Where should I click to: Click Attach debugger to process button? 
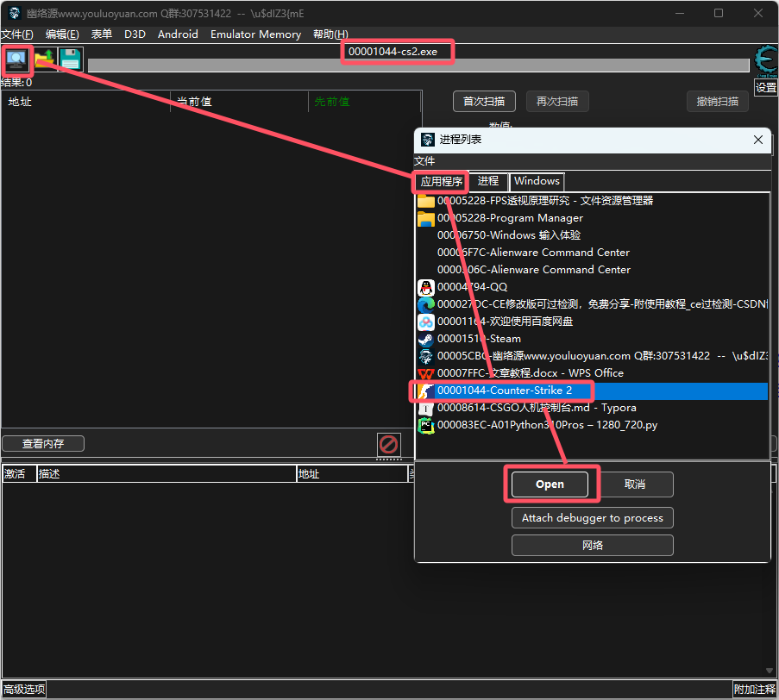pyautogui.click(x=592, y=518)
